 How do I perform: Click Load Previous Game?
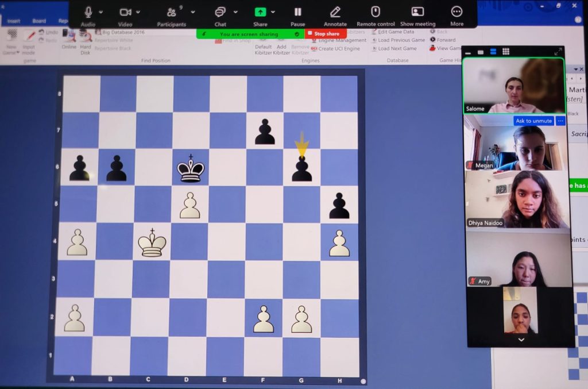point(399,40)
